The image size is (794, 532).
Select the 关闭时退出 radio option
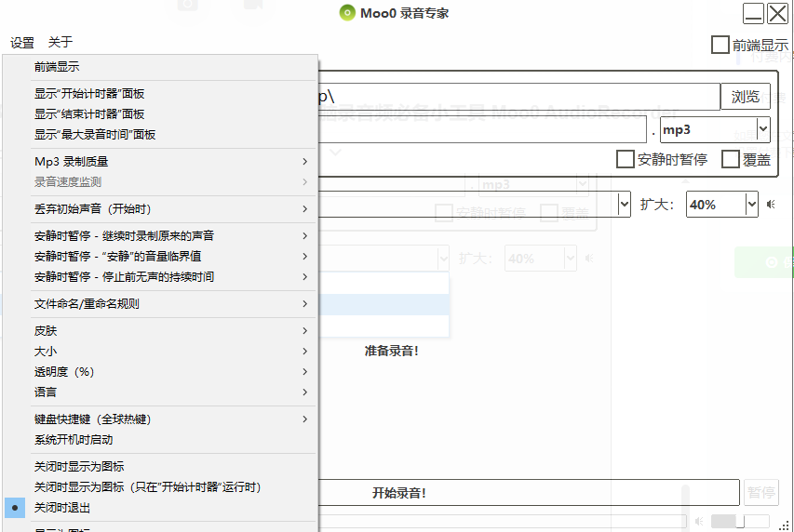(x=62, y=508)
